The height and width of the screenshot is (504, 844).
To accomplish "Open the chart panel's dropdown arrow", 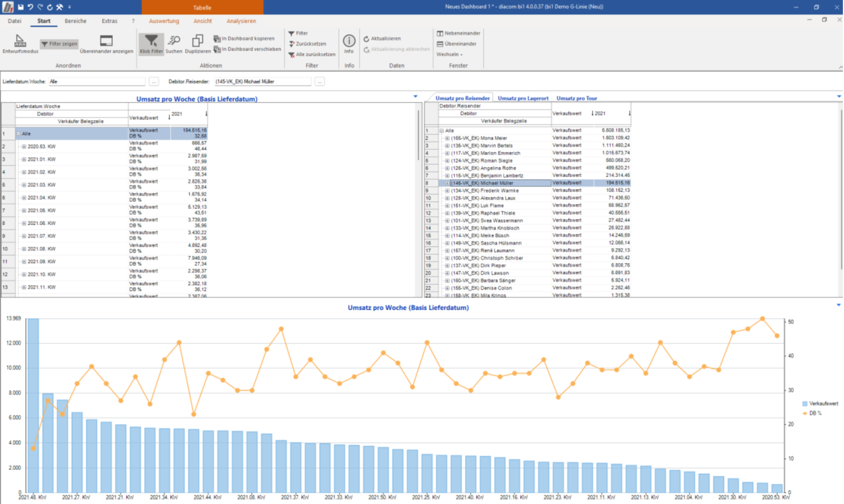I will click(x=838, y=305).
